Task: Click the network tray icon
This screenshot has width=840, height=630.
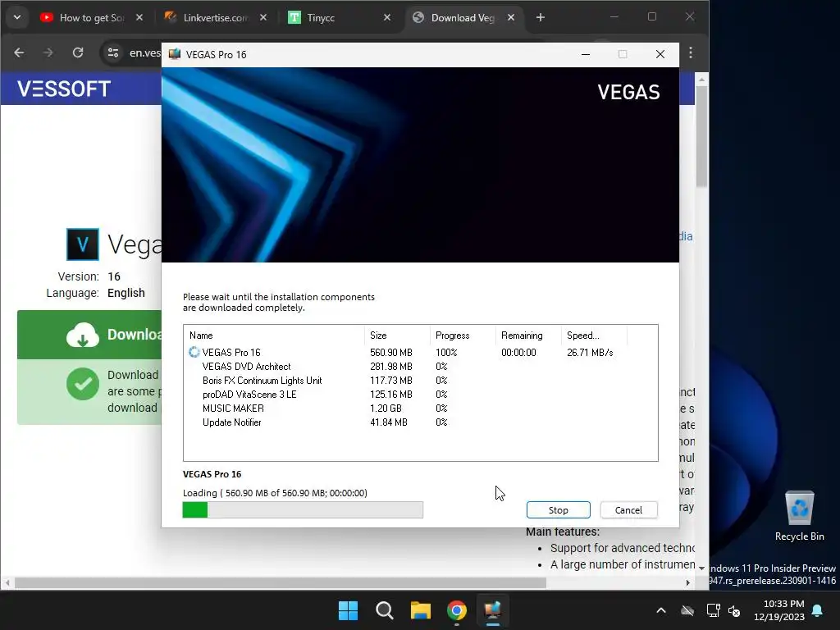Action: tap(713, 610)
